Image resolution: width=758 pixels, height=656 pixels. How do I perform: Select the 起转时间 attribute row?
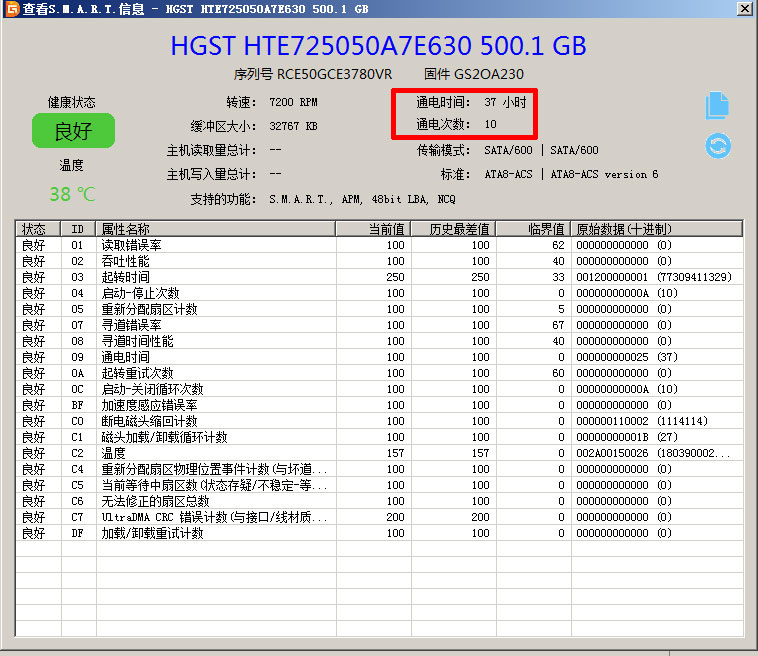click(379, 277)
